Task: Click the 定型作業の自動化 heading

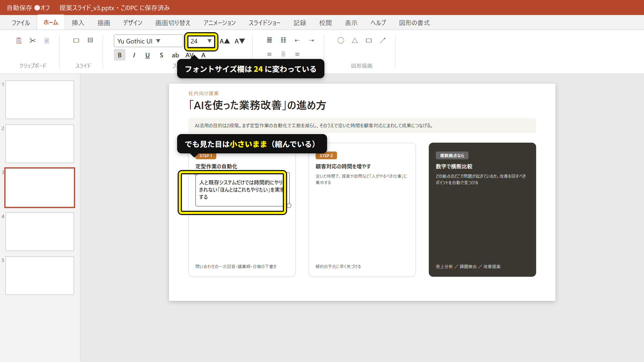Action: [216, 167]
